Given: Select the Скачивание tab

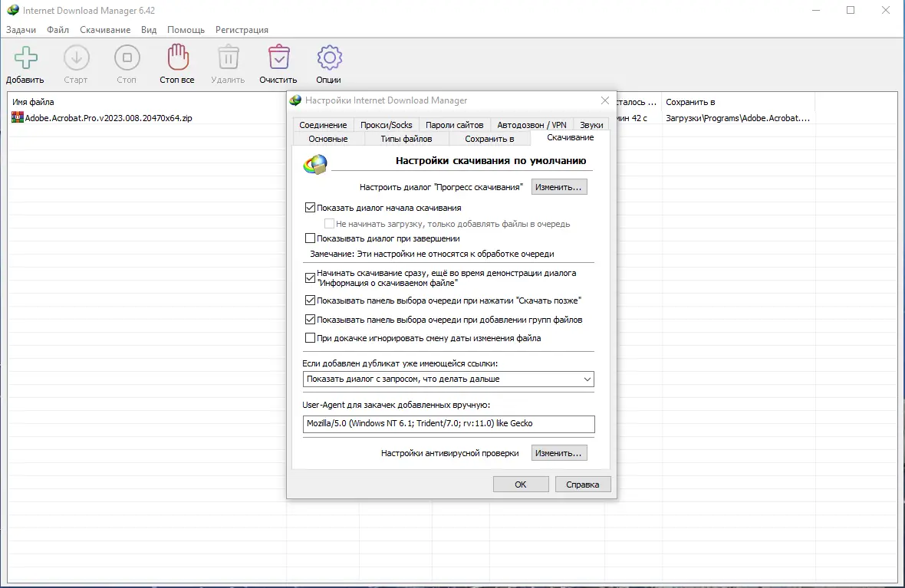Looking at the screenshot, I should pyautogui.click(x=571, y=137).
